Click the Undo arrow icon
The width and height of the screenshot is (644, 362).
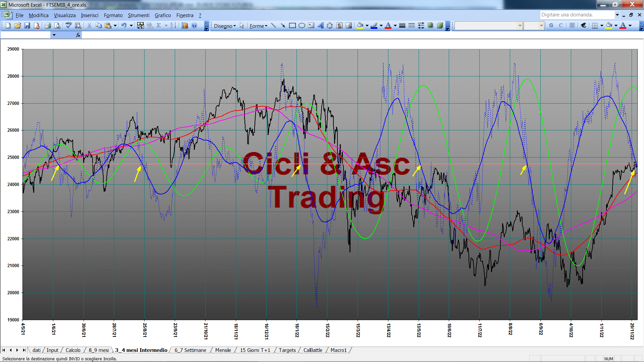(124, 25)
